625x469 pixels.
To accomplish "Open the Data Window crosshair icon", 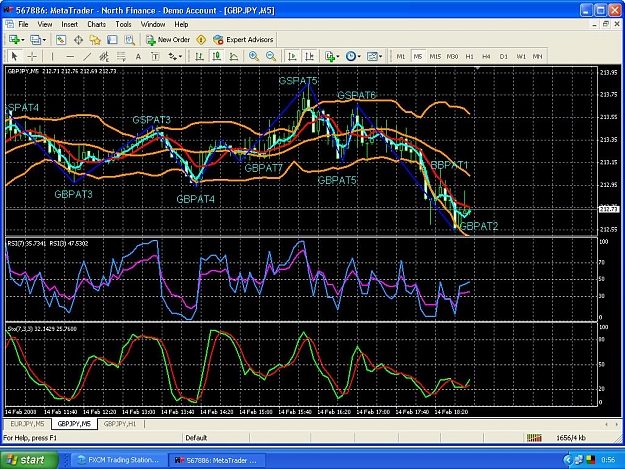I will (x=78, y=40).
